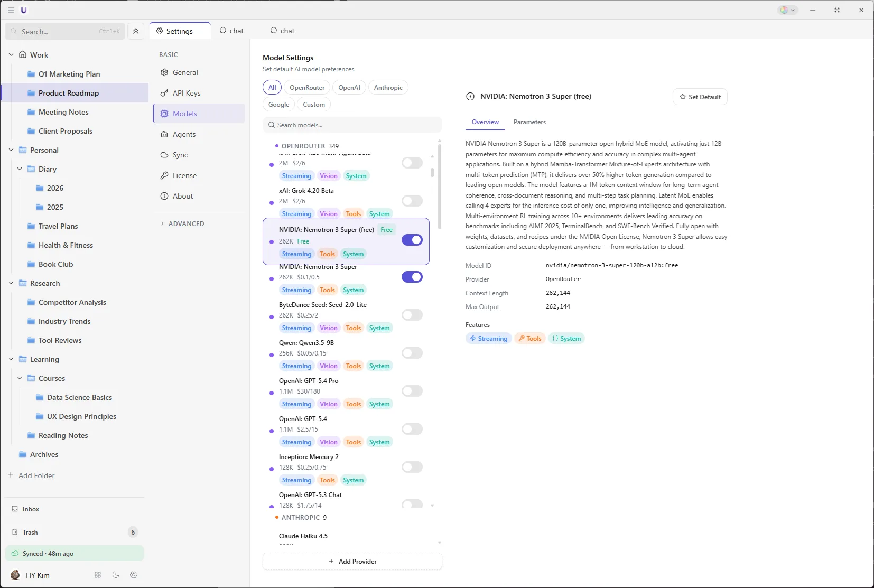Viewport: 874px width, 588px height.
Task: Open the License settings section
Action: pos(184,175)
